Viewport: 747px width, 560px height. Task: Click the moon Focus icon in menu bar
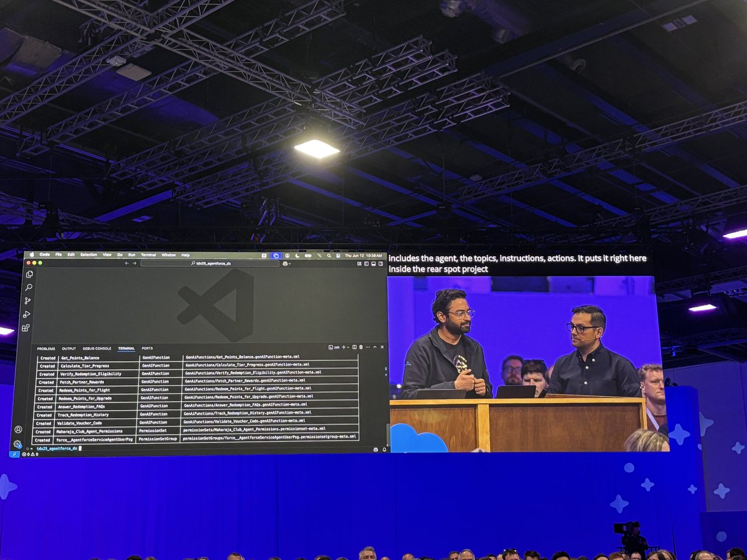297,255
